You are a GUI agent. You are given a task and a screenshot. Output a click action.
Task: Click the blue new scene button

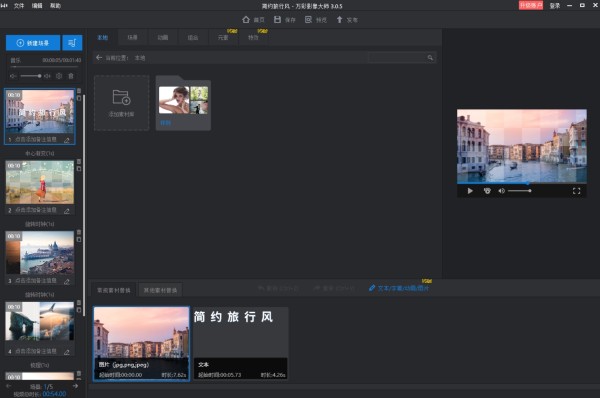tap(33, 43)
